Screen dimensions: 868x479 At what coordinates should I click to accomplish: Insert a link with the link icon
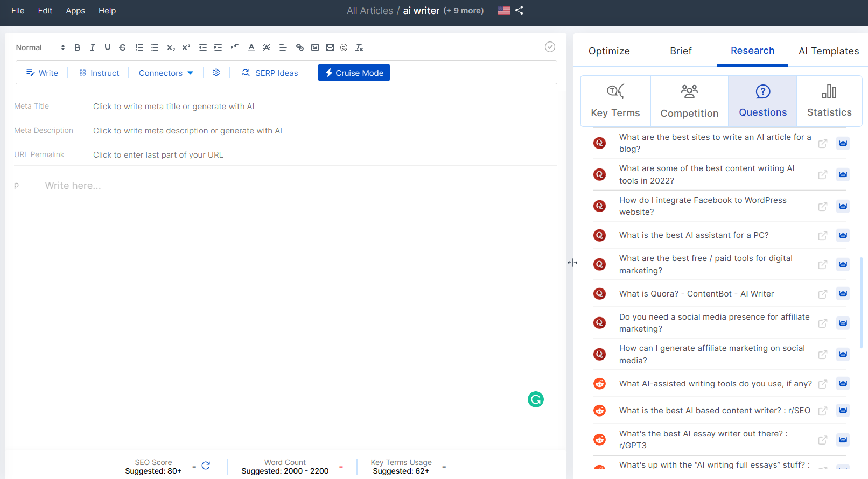[300, 47]
